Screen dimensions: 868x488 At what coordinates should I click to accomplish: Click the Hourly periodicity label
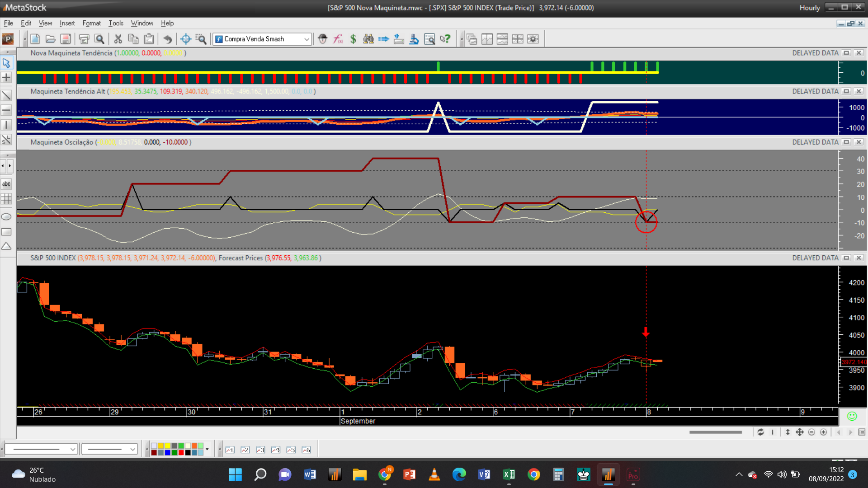[809, 8]
